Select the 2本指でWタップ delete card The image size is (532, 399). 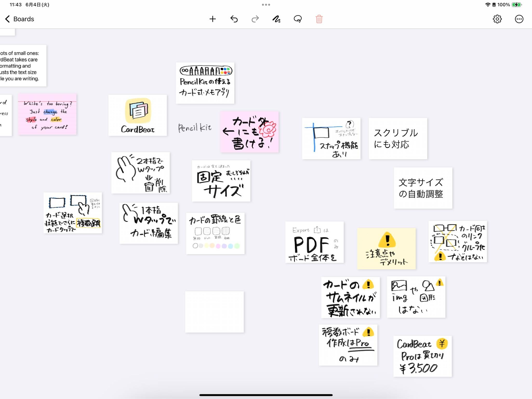pos(141,173)
